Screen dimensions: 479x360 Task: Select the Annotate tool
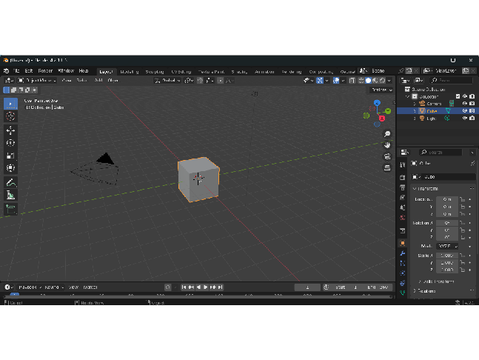pos(11,182)
